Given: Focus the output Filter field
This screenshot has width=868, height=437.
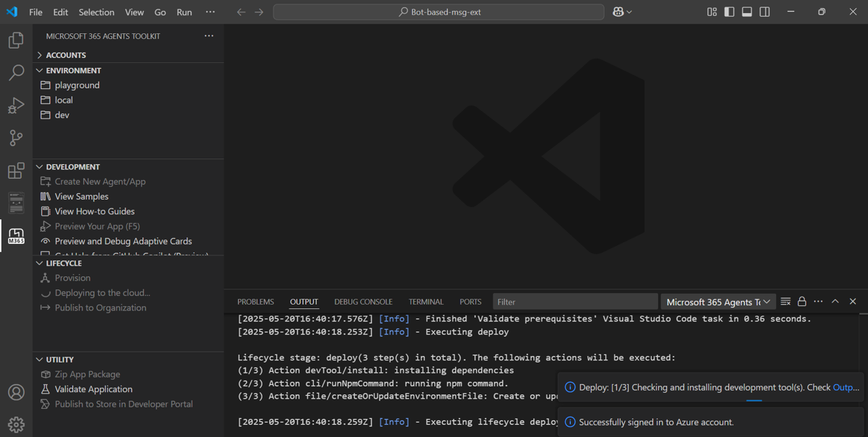Looking at the screenshot, I should [x=575, y=302].
